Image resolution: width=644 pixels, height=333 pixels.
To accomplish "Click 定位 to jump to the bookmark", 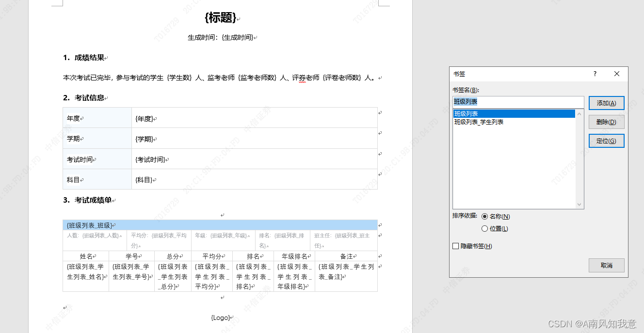I will tap(606, 141).
